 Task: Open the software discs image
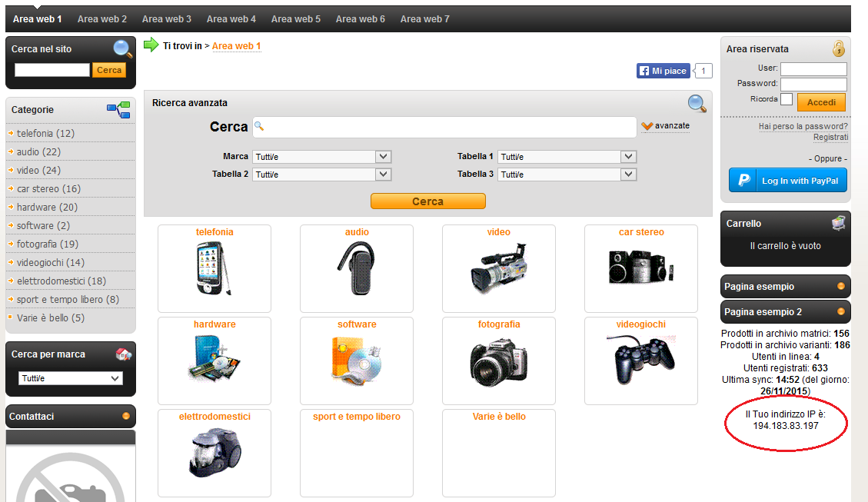click(357, 361)
